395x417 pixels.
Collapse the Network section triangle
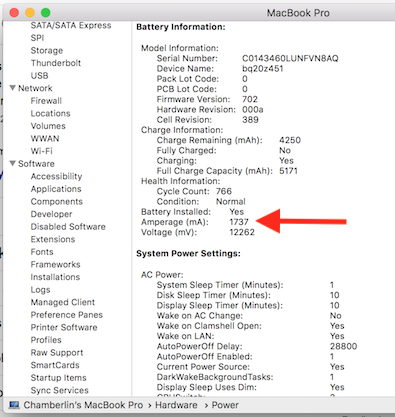pyautogui.click(x=13, y=88)
